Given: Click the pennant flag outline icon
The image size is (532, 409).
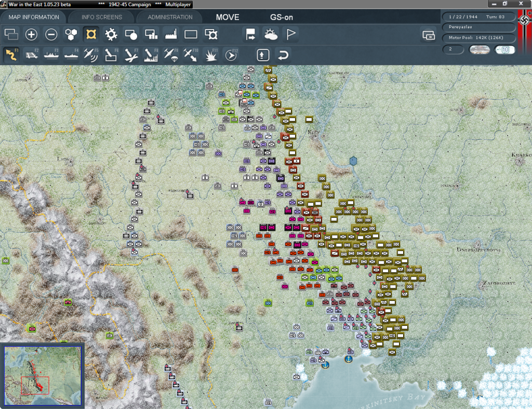Looking at the screenshot, I should pyautogui.click(x=291, y=34).
